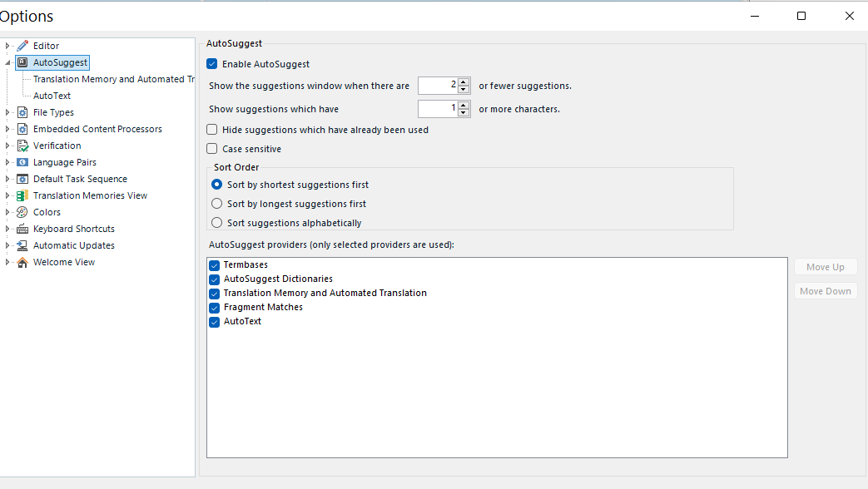Increase the fewer suggestions count value
This screenshot has height=489, width=868.
[464, 82]
